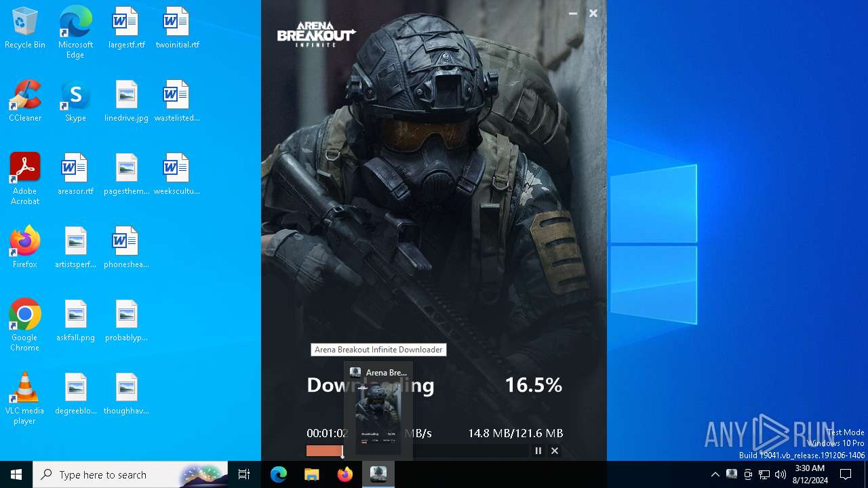This screenshot has width=868, height=488.
Task: Open Firefox desktop shortcut
Action: click(x=25, y=248)
